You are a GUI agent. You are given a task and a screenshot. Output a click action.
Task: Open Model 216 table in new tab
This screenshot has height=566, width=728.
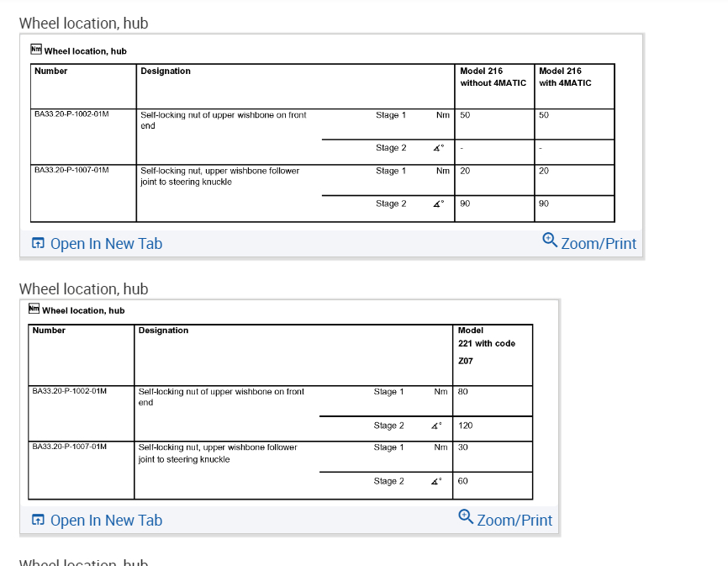click(106, 244)
